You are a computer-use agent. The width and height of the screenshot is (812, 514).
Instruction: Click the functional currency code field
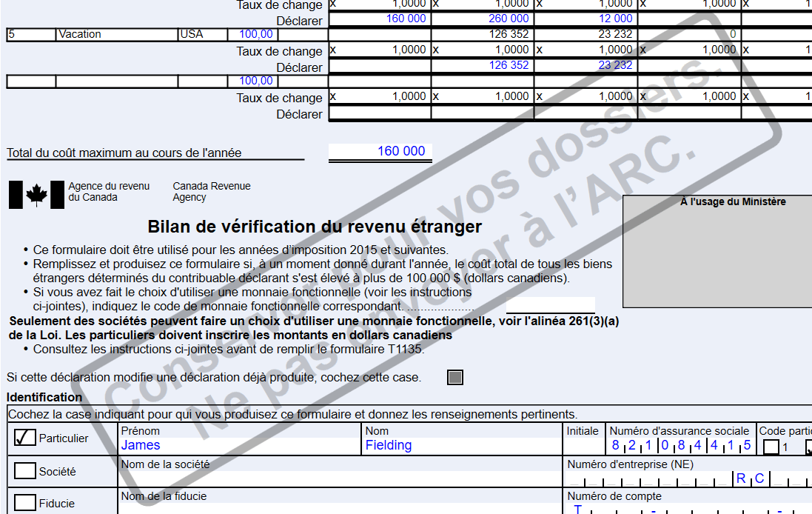(551, 305)
